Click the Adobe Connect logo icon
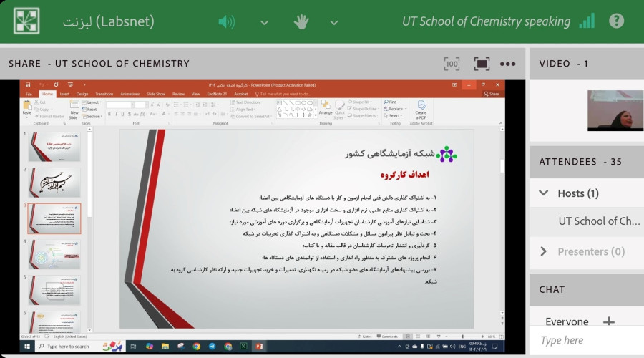The width and height of the screenshot is (644, 358). click(x=26, y=21)
